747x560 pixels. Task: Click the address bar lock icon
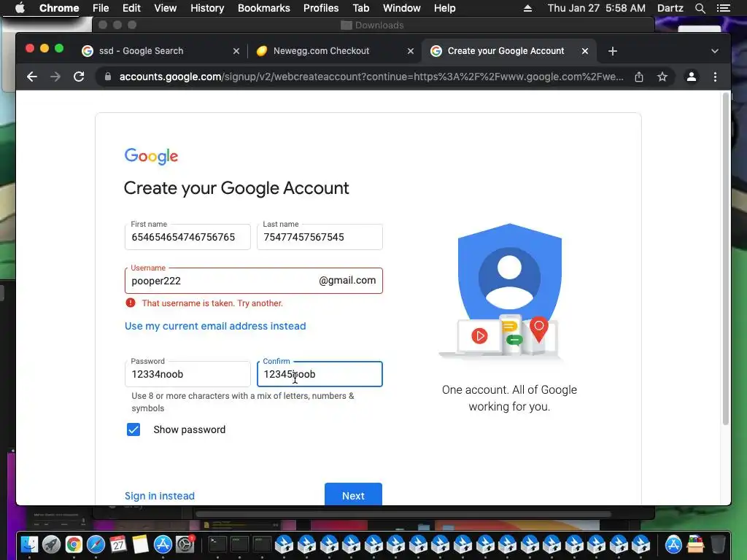tap(108, 77)
